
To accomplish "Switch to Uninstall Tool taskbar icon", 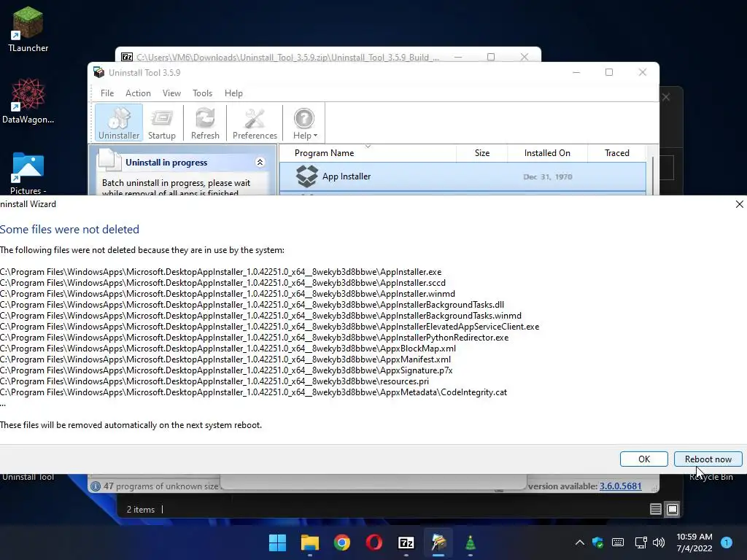I will [x=438, y=542].
